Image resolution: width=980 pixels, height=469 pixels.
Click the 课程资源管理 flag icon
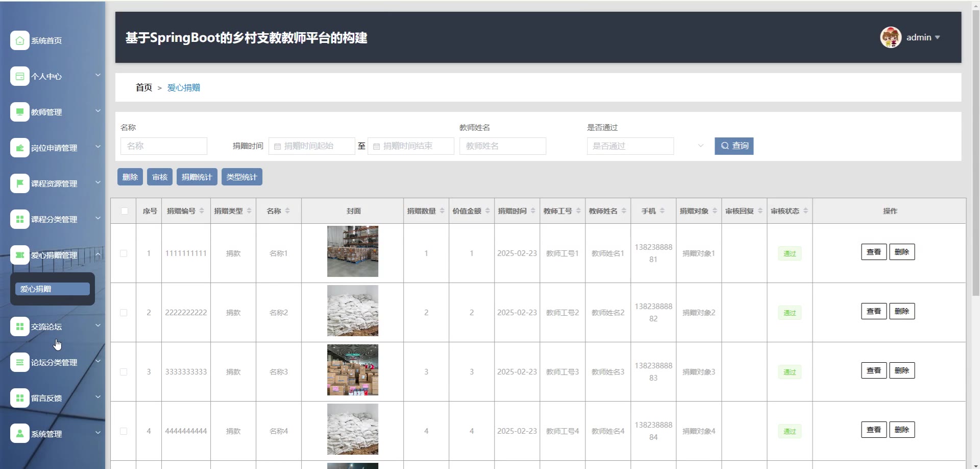(19, 183)
